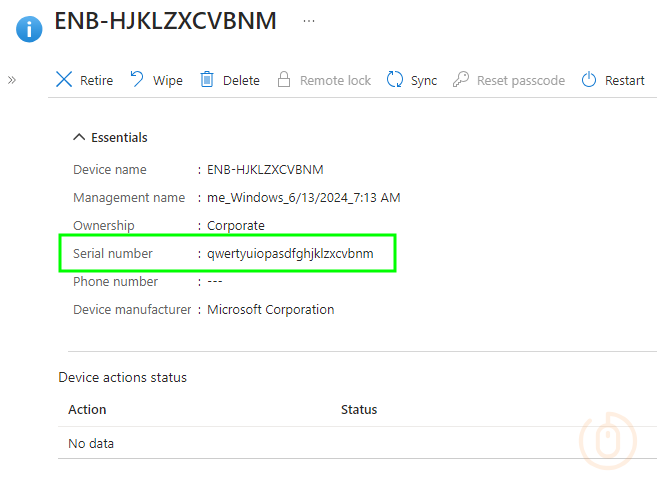Click the Delete trash can icon

pyautogui.click(x=207, y=80)
